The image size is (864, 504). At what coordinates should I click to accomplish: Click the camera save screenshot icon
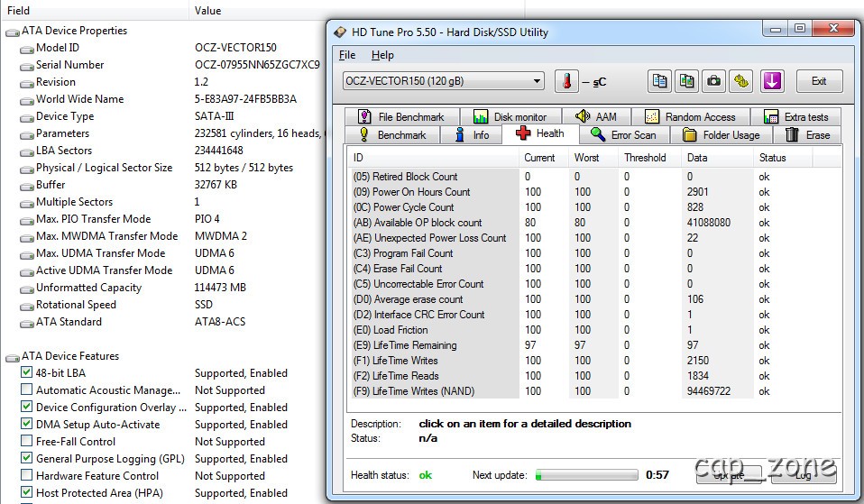tap(713, 81)
